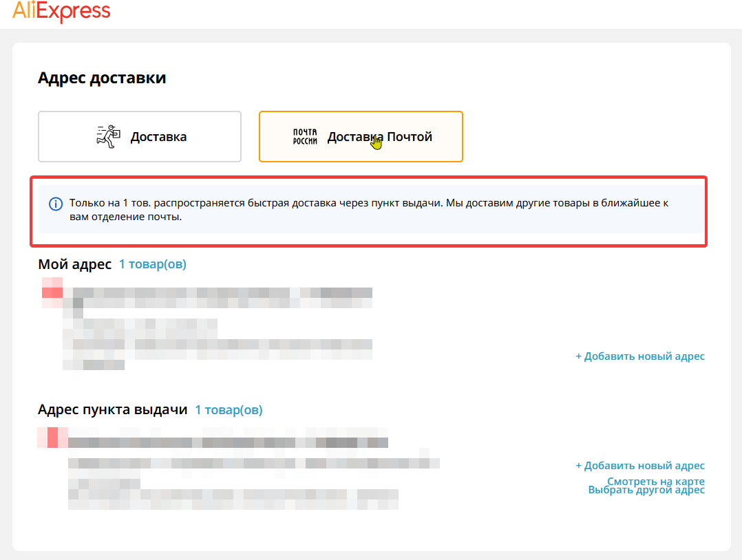This screenshot has height=560, width=742.
Task: Select the radio button for pickup point address
Action: pyautogui.click(x=52, y=438)
